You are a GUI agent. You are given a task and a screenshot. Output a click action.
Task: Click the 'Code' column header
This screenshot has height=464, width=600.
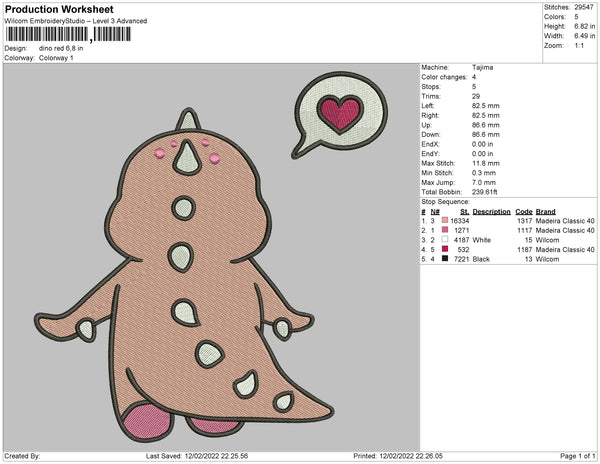(524, 212)
